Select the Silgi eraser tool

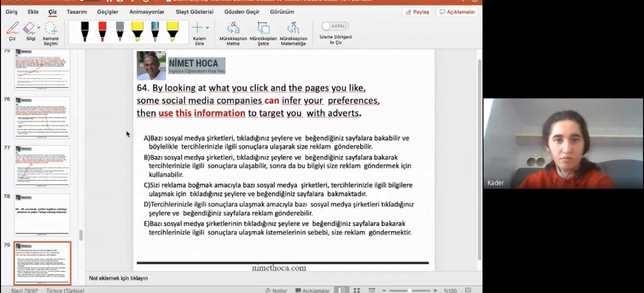click(x=29, y=29)
